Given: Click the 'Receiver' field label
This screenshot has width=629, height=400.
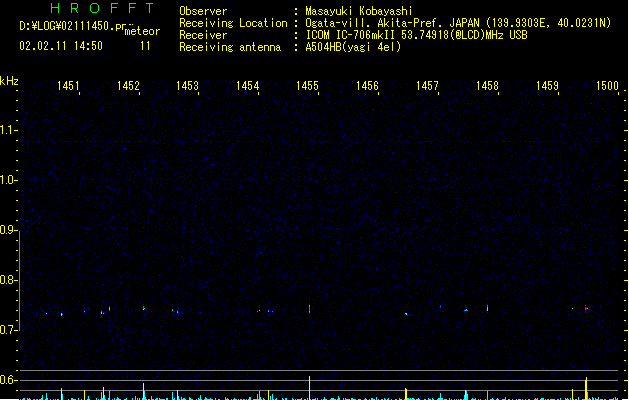Looking at the screenshot, I should click(203, 35).
